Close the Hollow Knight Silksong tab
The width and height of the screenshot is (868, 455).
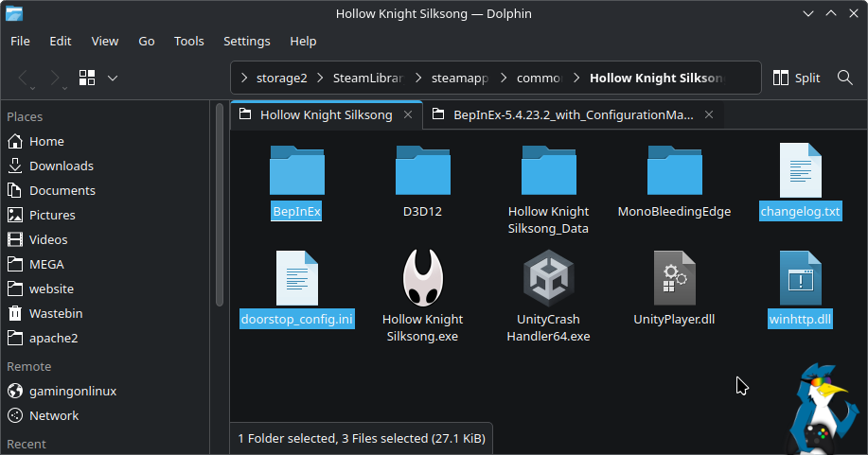coord(408,114)
